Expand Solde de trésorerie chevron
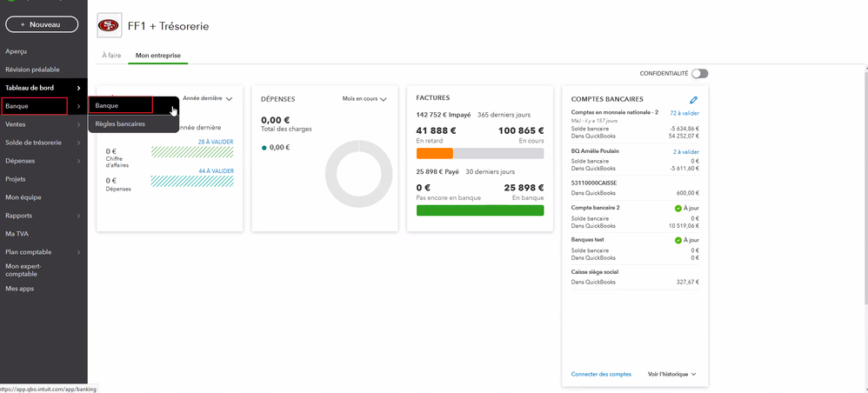The width and height of the screenshot is (868, 393). (x=78, y=143)
